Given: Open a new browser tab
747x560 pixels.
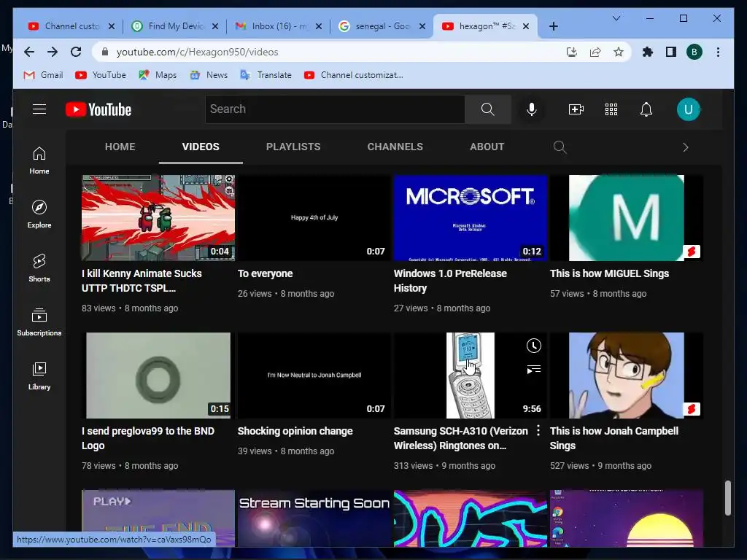Looking at the screenshot, I should point(553,26).
